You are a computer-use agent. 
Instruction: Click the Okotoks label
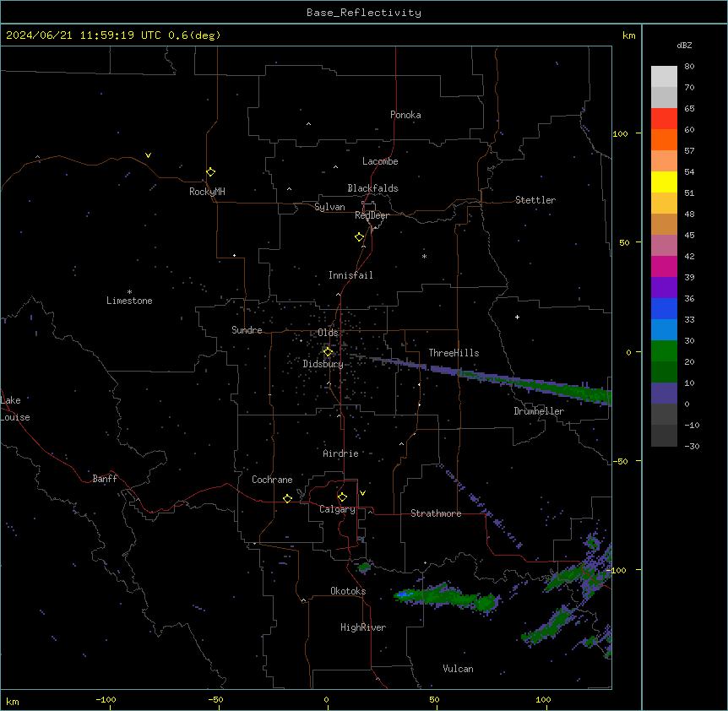(348, 591)
